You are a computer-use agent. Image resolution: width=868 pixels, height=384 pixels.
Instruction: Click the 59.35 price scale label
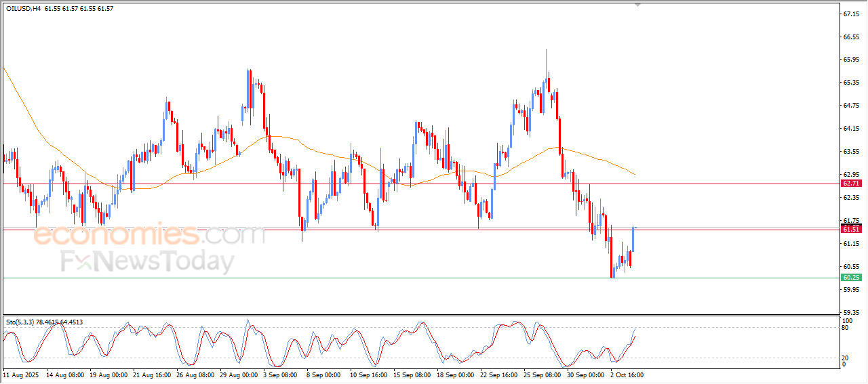point(850,313)
